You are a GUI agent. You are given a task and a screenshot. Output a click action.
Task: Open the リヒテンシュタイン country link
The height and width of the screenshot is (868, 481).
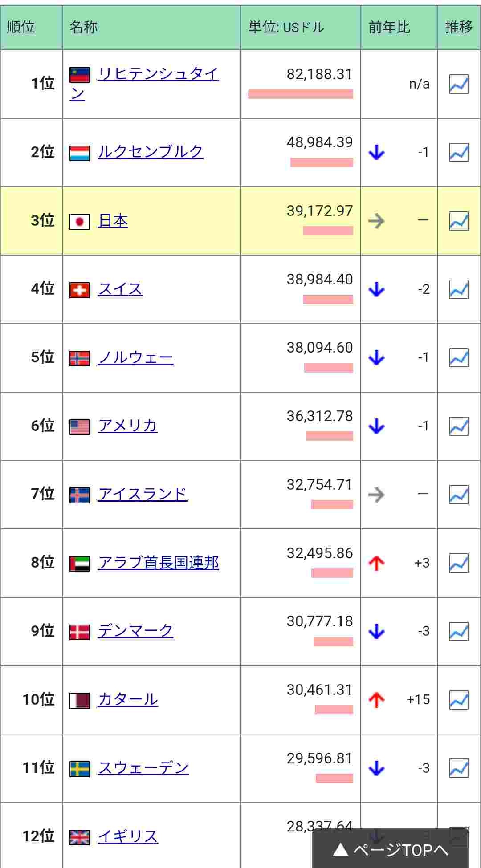158,74
